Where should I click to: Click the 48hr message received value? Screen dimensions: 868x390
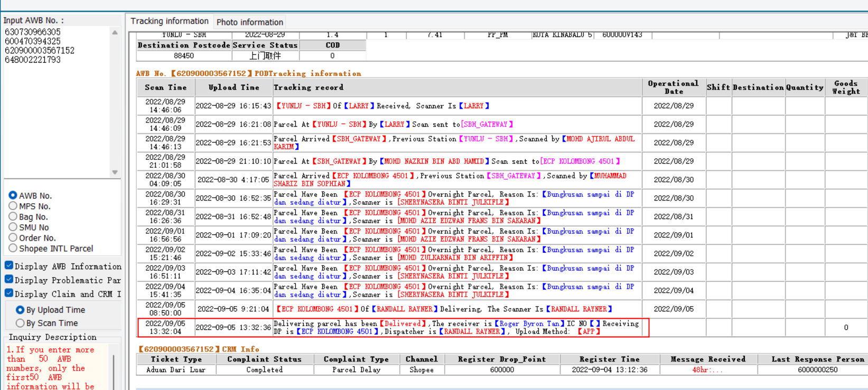(707, 370)
